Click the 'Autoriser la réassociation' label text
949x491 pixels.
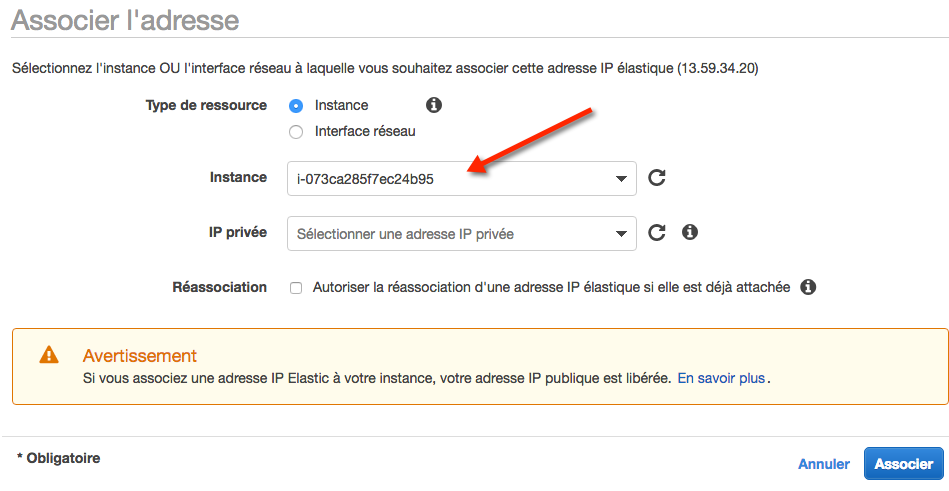pos(551,288)
